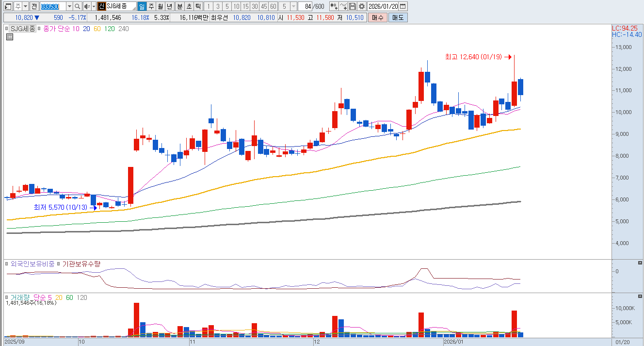Click the 2026/01/20 date input field

pyautogui.click(x=383, y=6)
